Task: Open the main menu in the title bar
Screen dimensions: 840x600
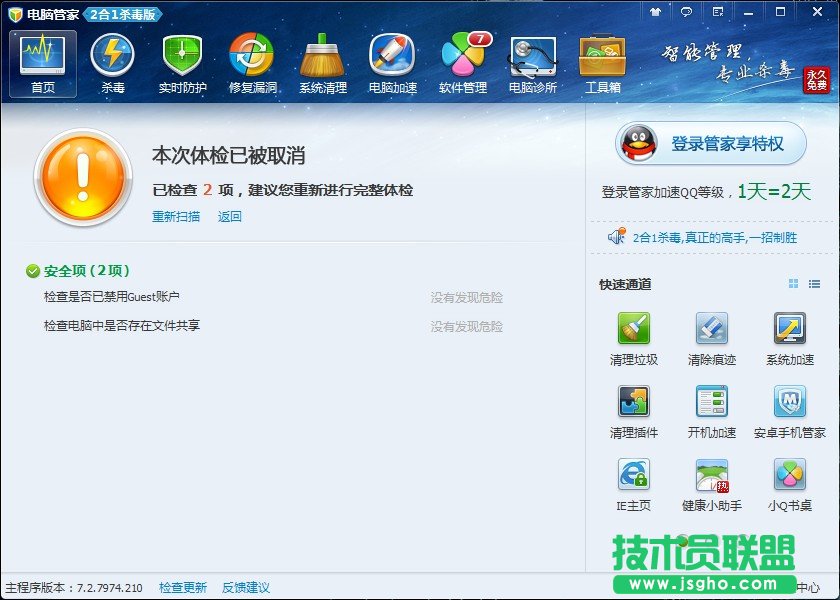Action: [718, 11]
